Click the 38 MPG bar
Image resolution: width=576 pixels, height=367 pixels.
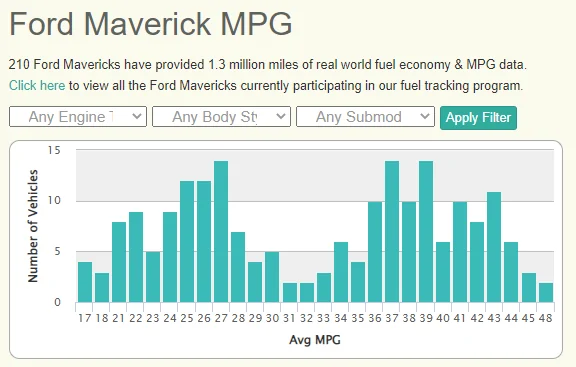tap(409, 252)
